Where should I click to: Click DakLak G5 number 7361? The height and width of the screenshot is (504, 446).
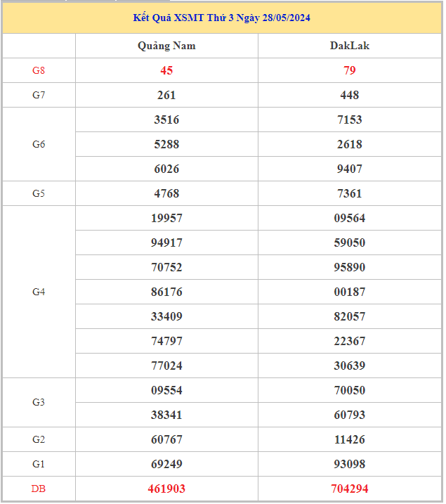pos(349,193)
